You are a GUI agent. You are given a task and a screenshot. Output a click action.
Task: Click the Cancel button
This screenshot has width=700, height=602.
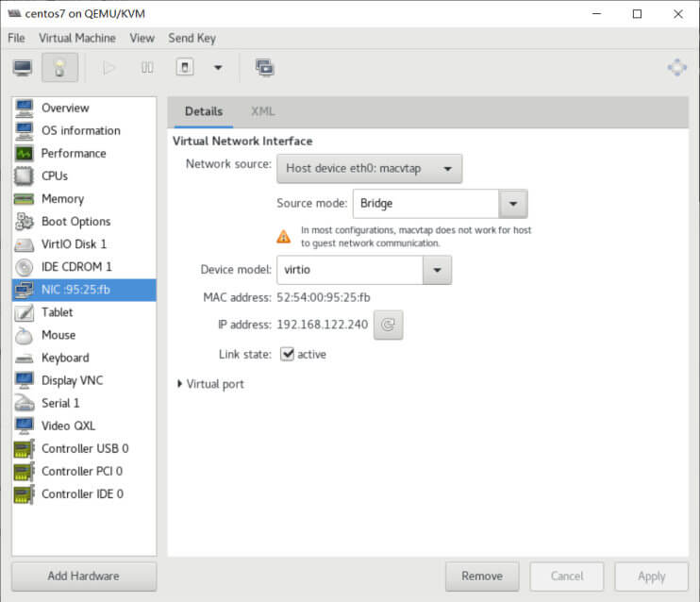point(567,577)
